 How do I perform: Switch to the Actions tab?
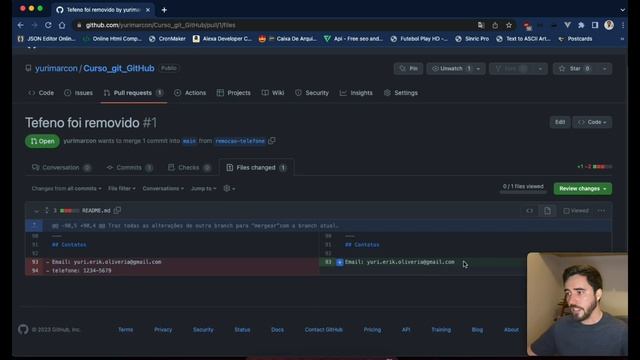[190, 93]
